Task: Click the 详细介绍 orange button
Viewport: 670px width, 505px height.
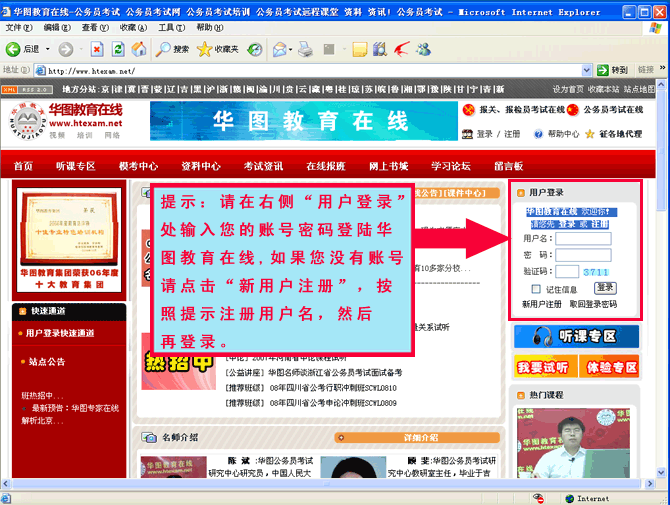Action: [x=417, y=437]
